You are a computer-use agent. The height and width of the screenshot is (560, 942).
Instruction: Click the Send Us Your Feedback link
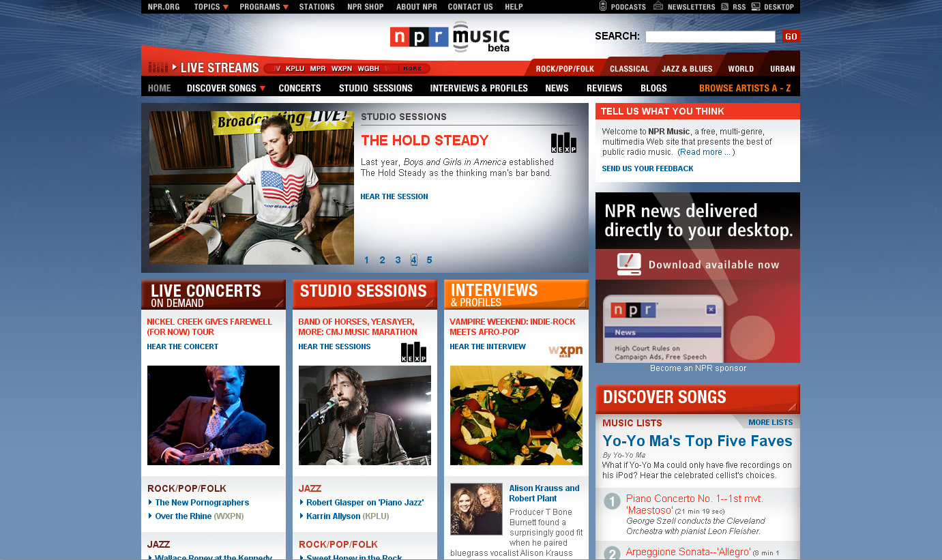pyautogui.click(x=647, y=168)
